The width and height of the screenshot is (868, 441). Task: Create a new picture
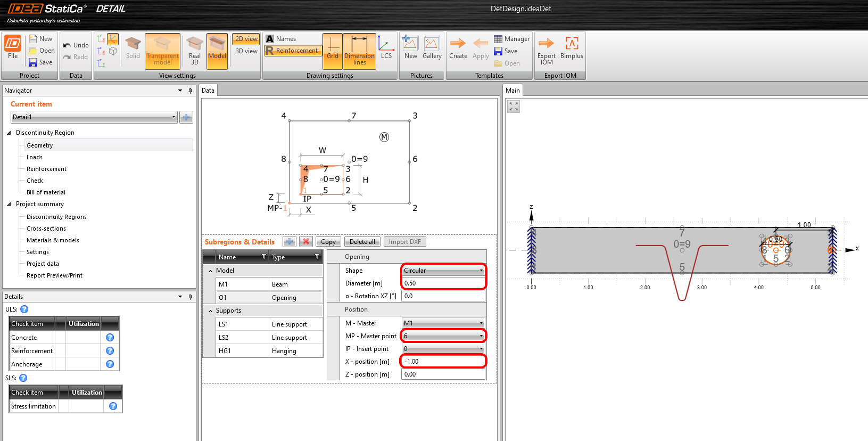point(410,48)
